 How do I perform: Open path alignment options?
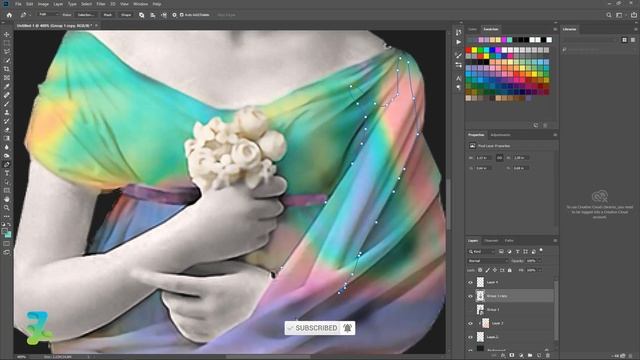(x=153, y=15)
